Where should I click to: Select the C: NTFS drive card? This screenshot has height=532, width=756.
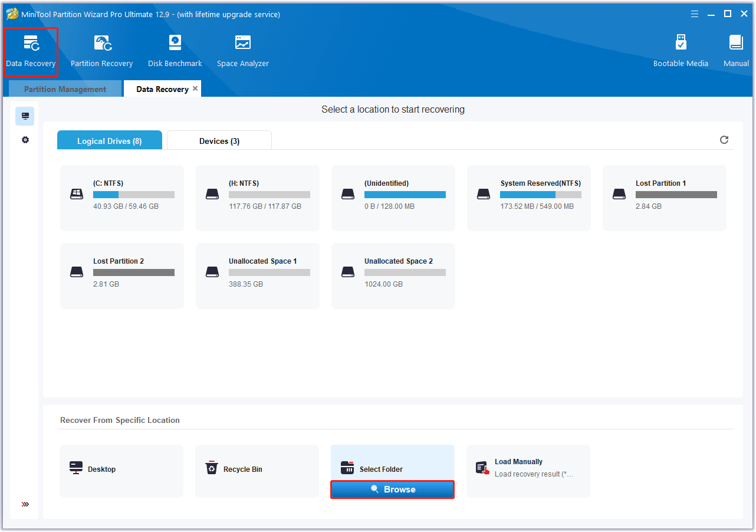point(122,198)
